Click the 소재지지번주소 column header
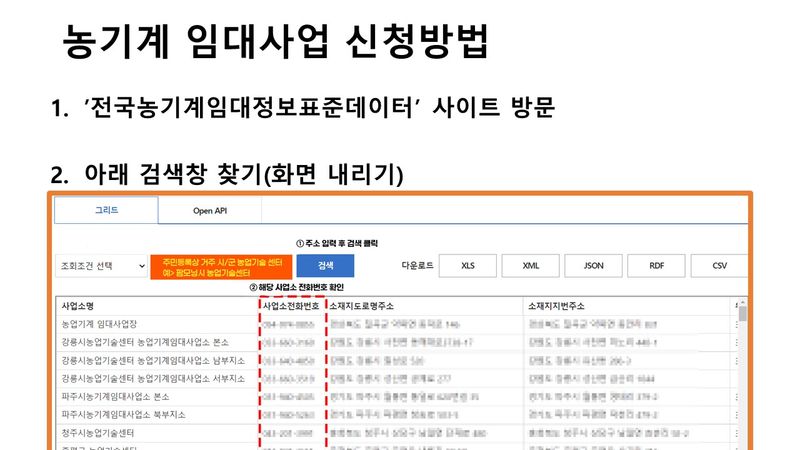This screenshot has width=800, height=450. point(627,306)
